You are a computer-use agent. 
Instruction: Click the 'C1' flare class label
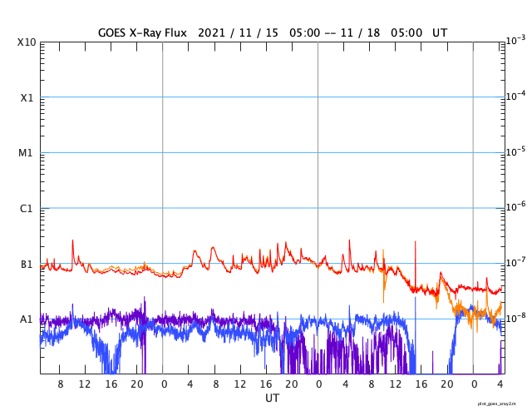(x=27, y=209)
